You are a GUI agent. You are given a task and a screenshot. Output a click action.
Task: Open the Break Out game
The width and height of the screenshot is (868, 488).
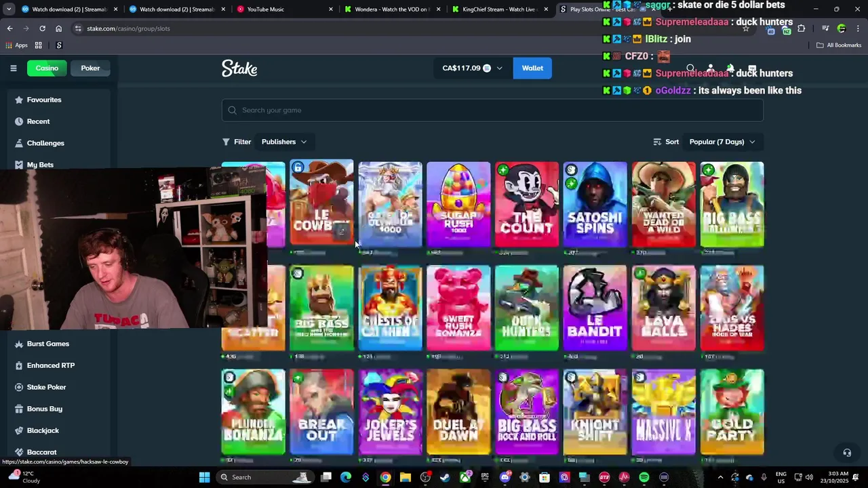[x=321, y=411]
